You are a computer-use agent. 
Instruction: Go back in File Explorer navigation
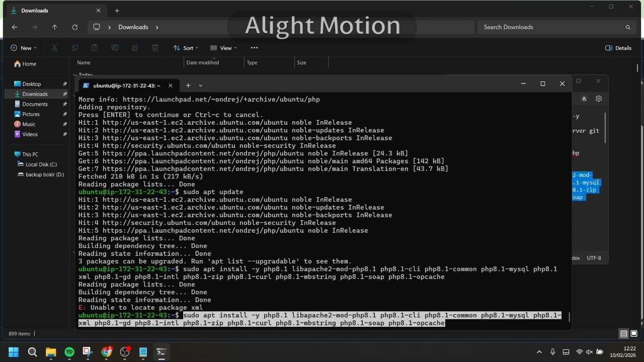tap(14, 27)
